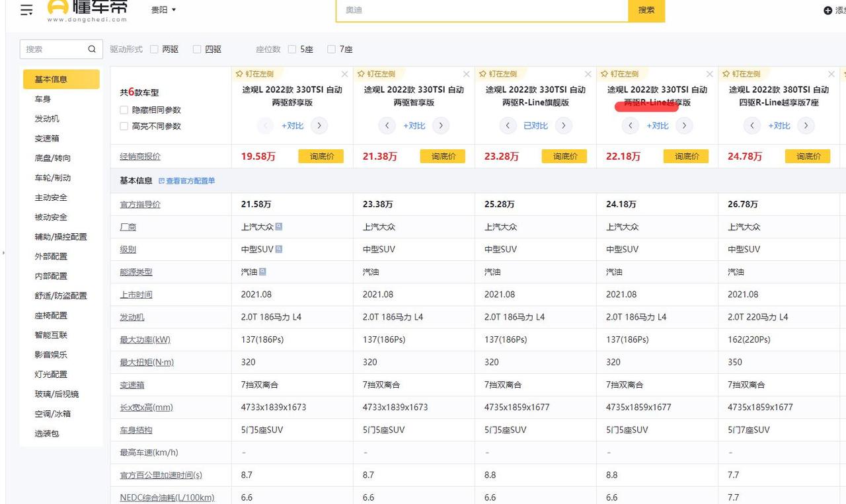Close the 两驱智享版 comparison column
846x504 pixels.
(466, 74)
